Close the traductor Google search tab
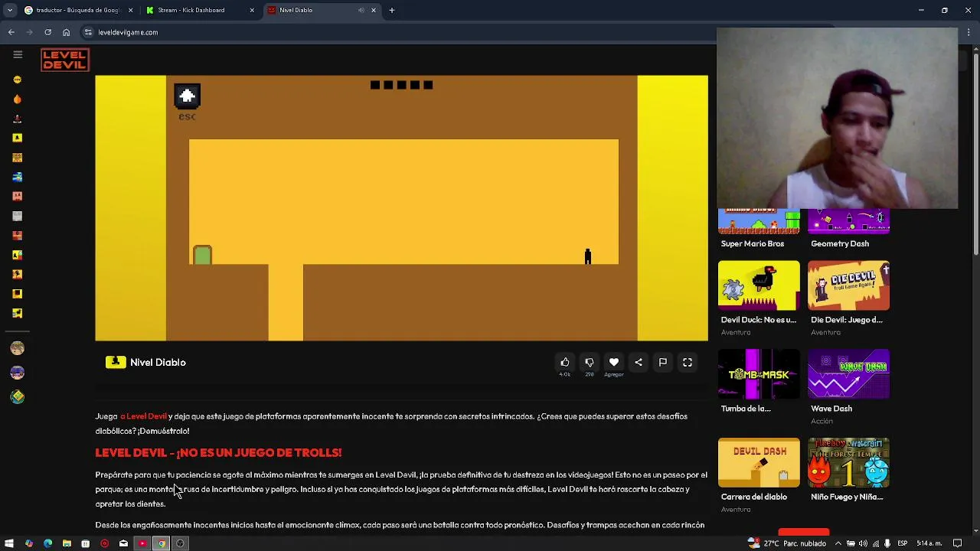This screenshot has width=980, height=551. [x=130, y=10]
